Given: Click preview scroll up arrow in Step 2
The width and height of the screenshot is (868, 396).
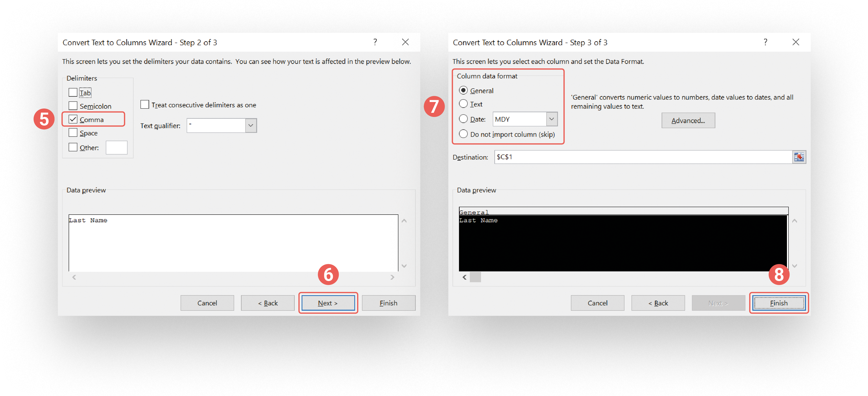Looking at the screenshot, I should point(404,221).
